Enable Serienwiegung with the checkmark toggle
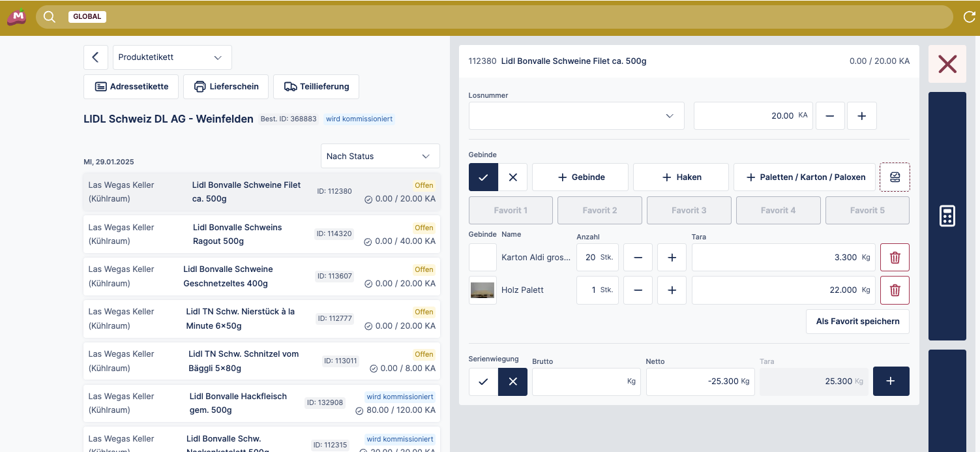 [483, 382]
